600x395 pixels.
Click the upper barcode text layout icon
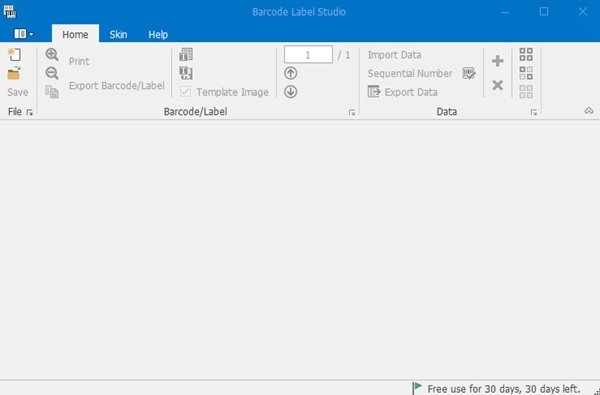(186, 54)
